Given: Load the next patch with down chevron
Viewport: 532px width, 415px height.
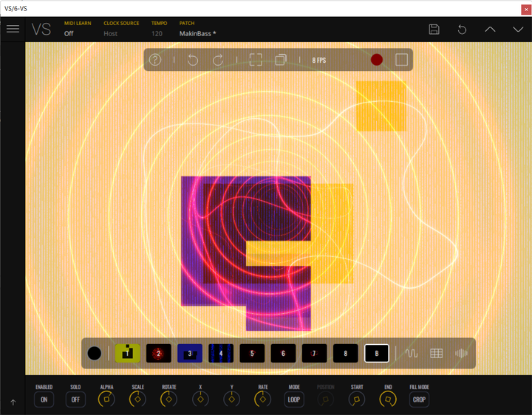Looking at the screenshot, I should click(518, 29).
